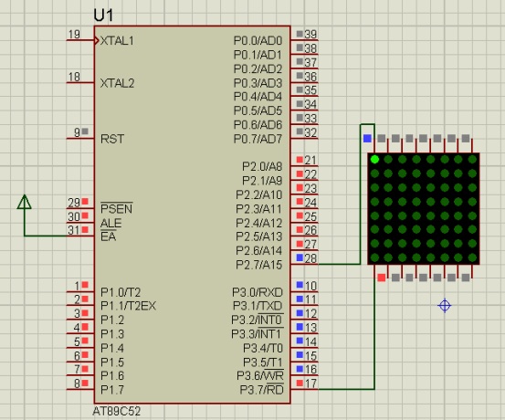Click pin 28 blue logic state indicator
This screenshot has height=420, width=505.
tap(300, 257)
